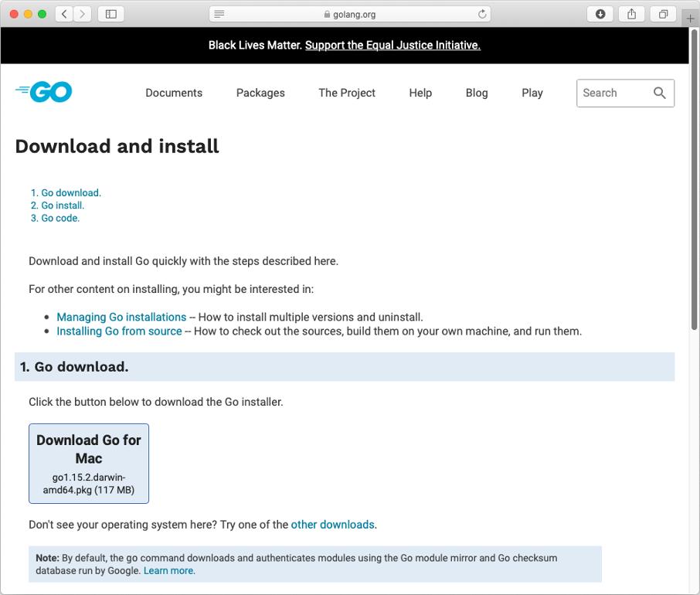
Task: Jump to '3. Go code.' contents link
Action: (55, 218)
